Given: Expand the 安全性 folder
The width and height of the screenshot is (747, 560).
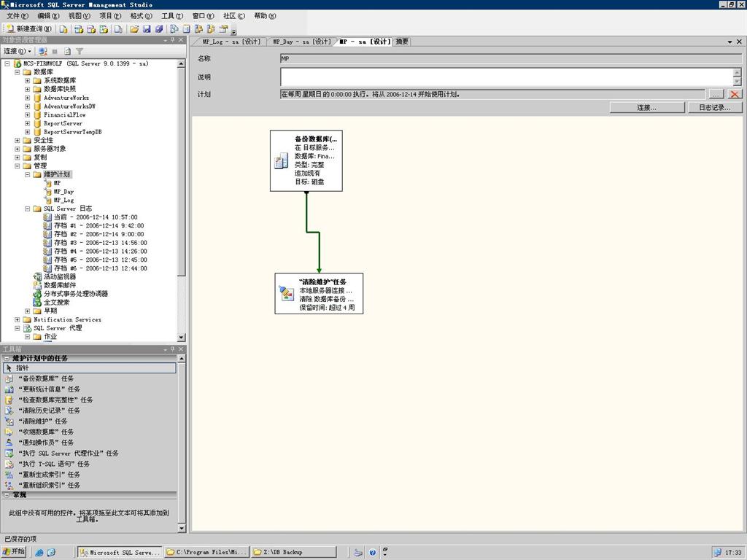Looking at the screenshot, I should tap(18, 141).
